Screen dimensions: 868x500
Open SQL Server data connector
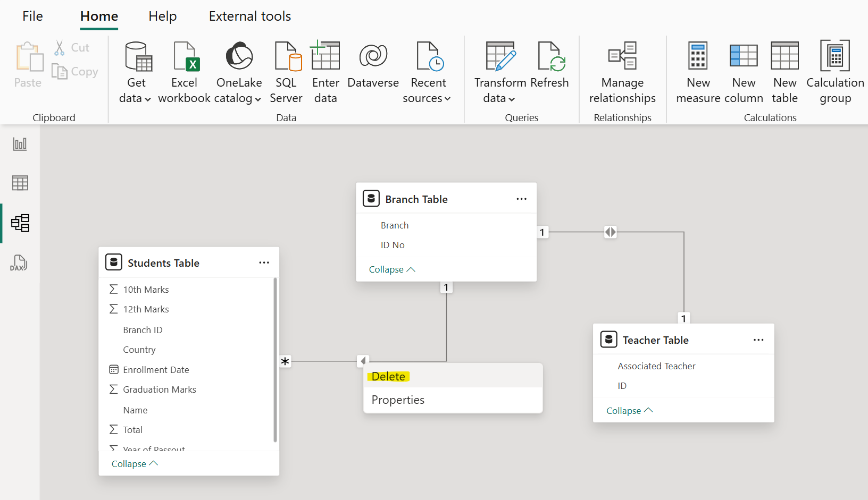pos(286,72)
